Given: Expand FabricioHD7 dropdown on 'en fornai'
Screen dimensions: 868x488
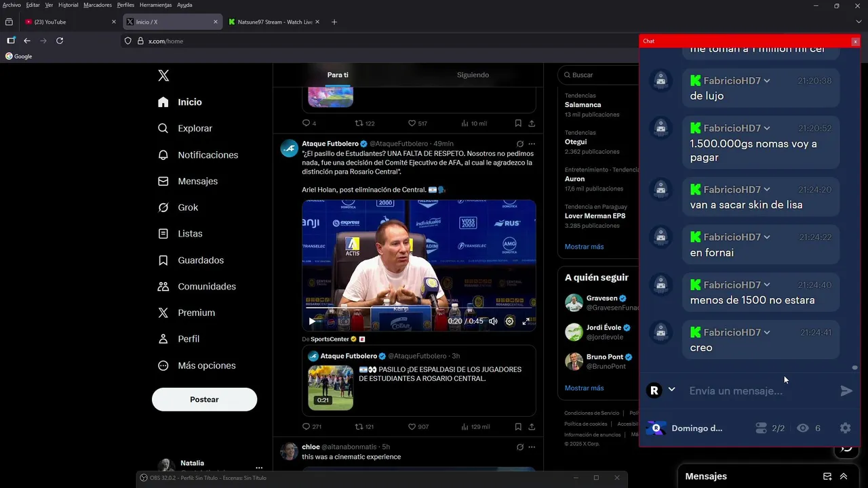Looking at the screenshot, I should click(767, 237).
